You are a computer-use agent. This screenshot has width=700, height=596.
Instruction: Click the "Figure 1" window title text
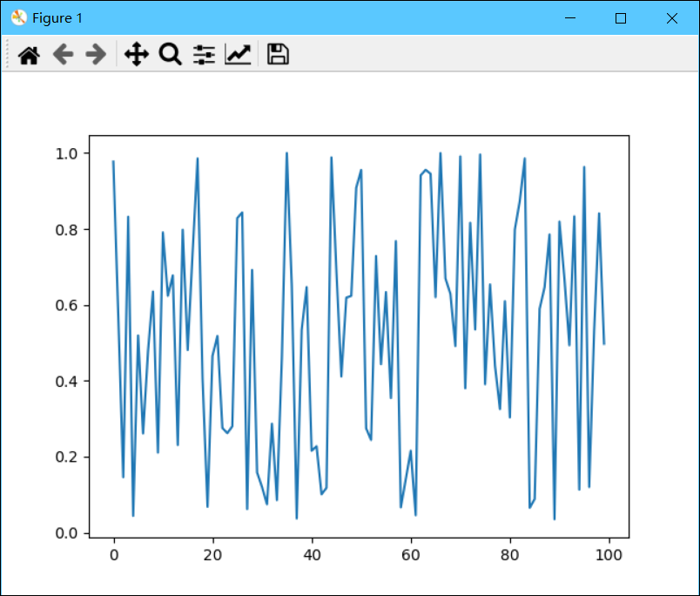click(x=57, y=18)
